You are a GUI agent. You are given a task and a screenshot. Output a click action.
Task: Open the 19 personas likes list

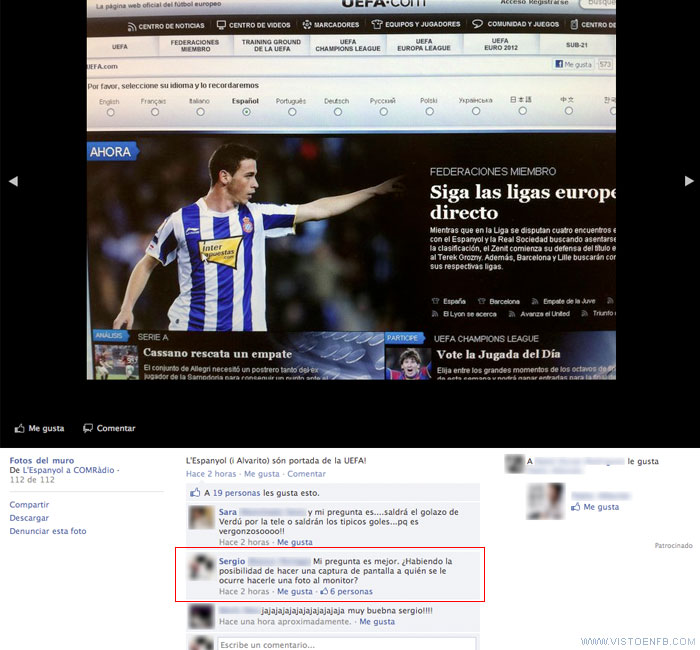pos(236,493)
